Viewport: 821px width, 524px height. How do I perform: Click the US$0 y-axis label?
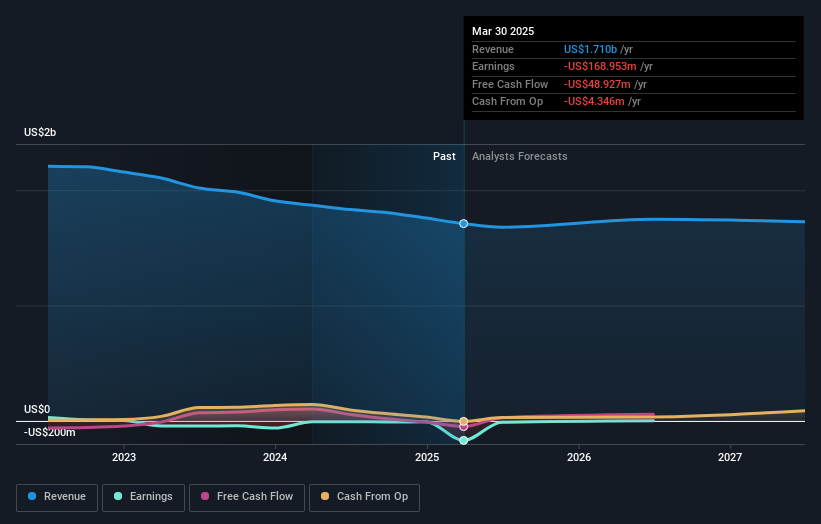[x=37, y=409]
